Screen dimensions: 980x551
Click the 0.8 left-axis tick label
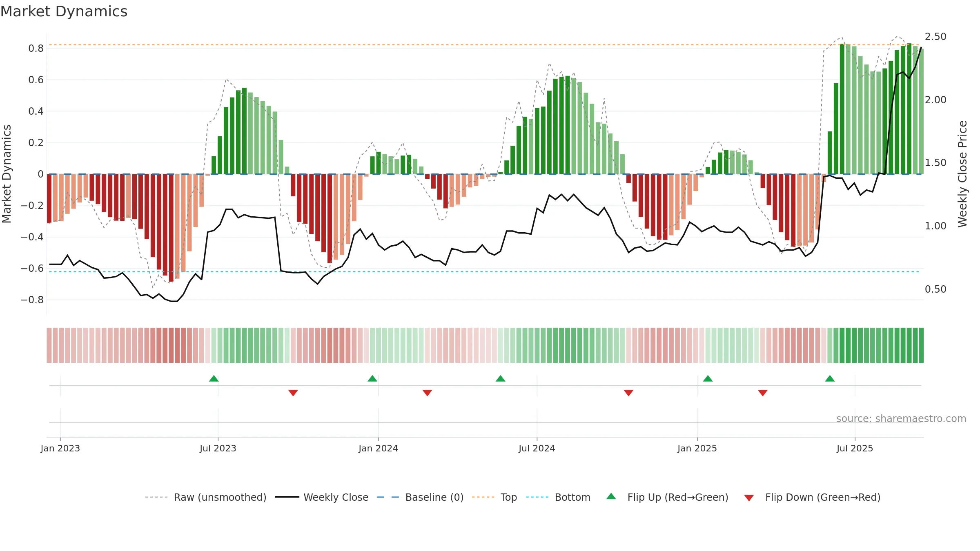(x=36, y=49)
